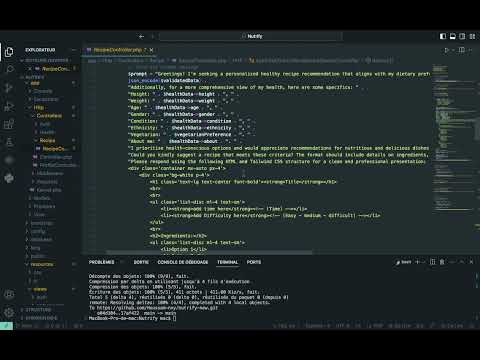Open the Explorer view in activity bar

pos(9,52)
